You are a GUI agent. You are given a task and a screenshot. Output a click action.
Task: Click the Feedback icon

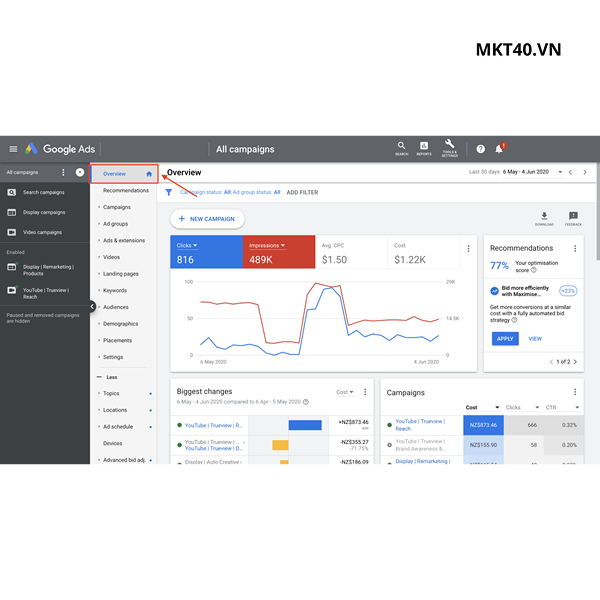(573, 218)
